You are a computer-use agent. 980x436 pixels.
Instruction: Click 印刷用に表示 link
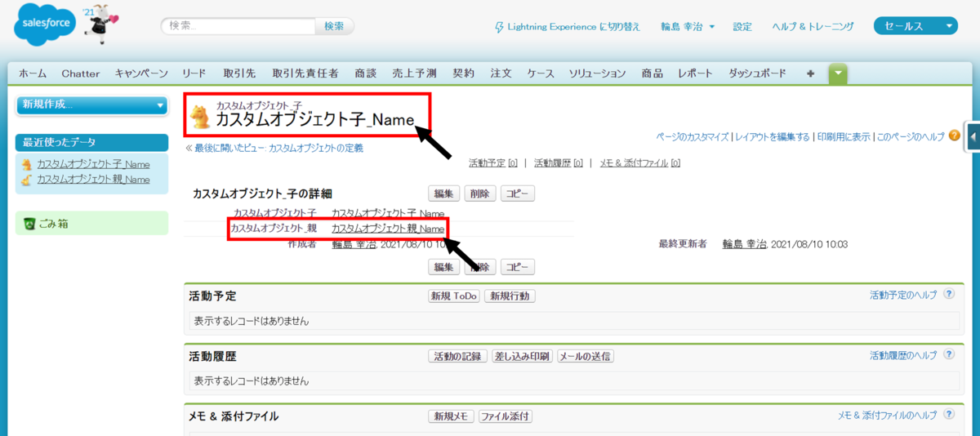[844, 137]
